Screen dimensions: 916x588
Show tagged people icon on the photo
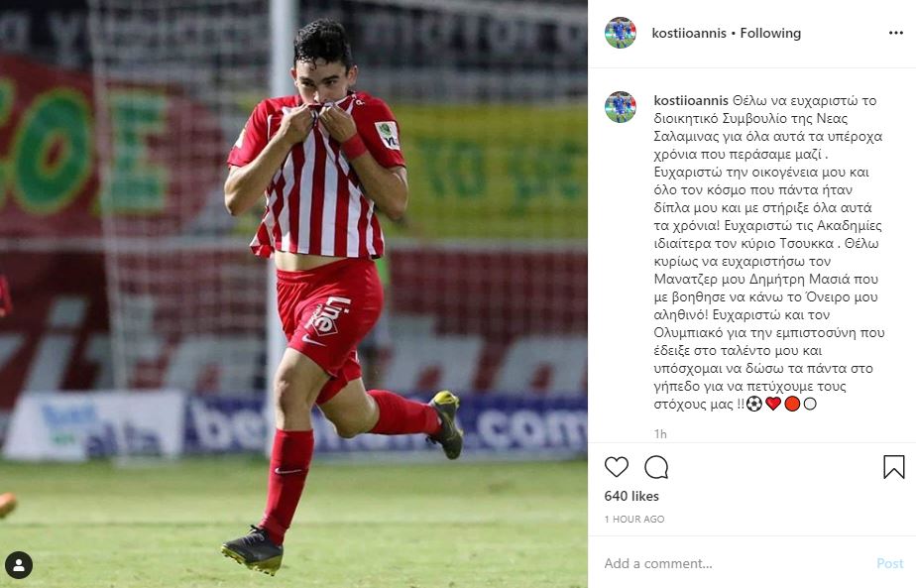19,564
